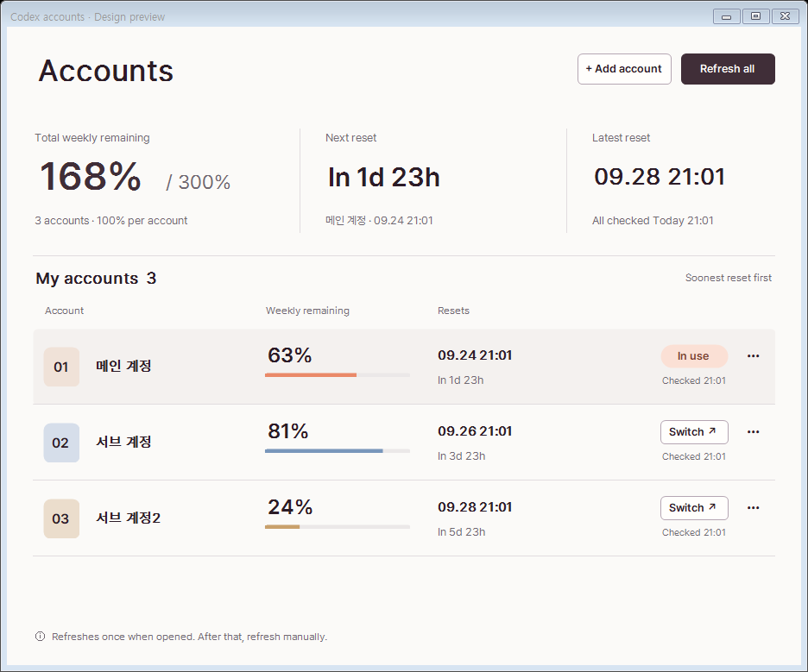Click the info icon beside the refresh note
808x672 pixels.
tap(40, 637)
